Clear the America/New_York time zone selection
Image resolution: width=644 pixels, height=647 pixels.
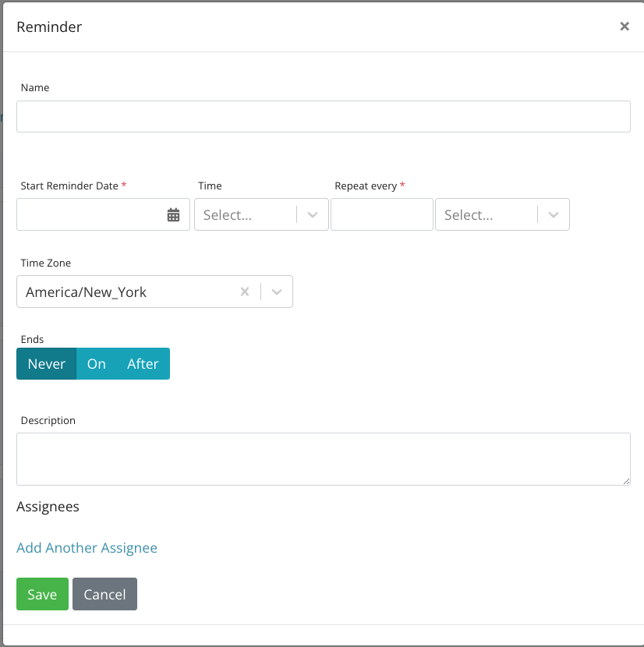(244, 292)
